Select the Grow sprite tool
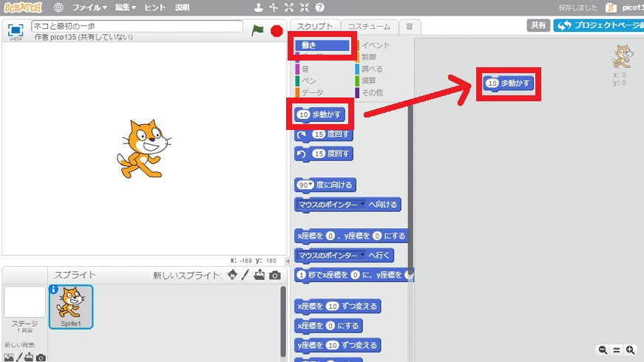The width and height of the screenshot is (644, 362). pyautogui.click(x=289, y=7)
